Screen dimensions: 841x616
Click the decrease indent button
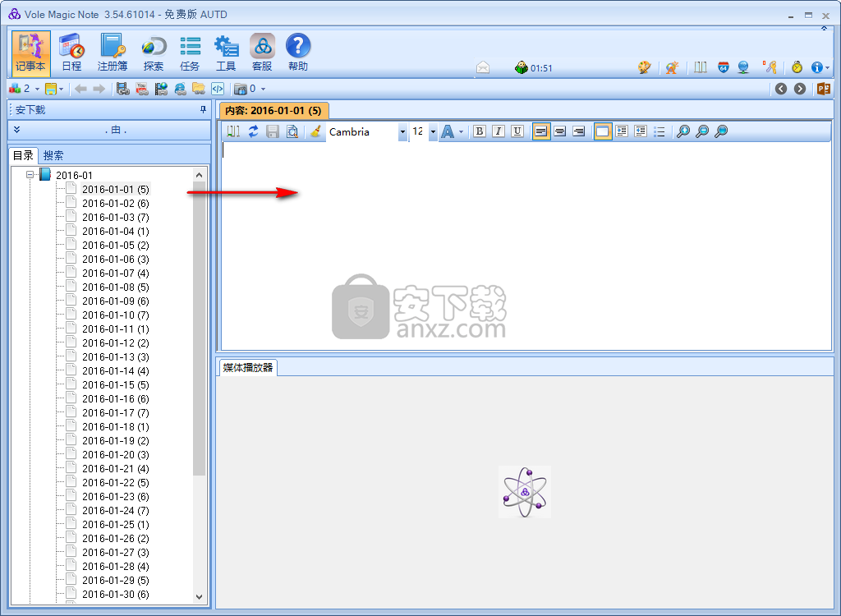coord(641,131)
